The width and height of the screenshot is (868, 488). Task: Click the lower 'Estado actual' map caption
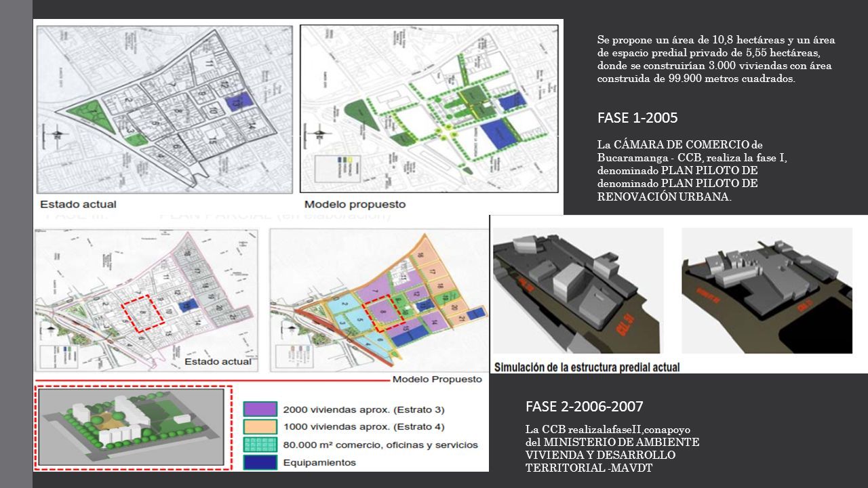218,361
